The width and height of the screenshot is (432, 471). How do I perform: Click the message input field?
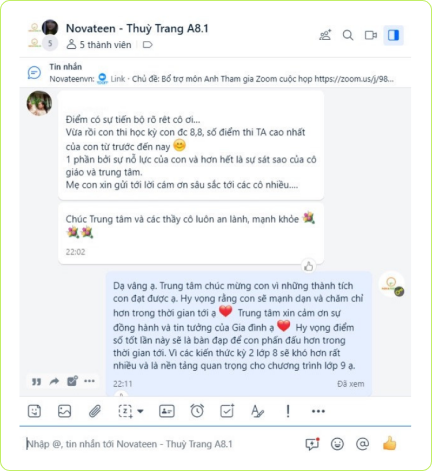click(160, 444)
